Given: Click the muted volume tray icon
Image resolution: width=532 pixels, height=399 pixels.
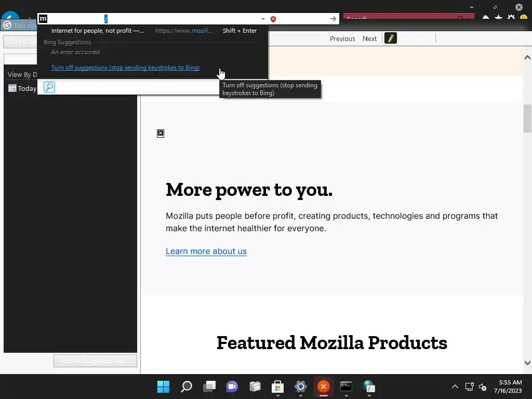Looking at the screenshot, I should (x=483, y=387).
